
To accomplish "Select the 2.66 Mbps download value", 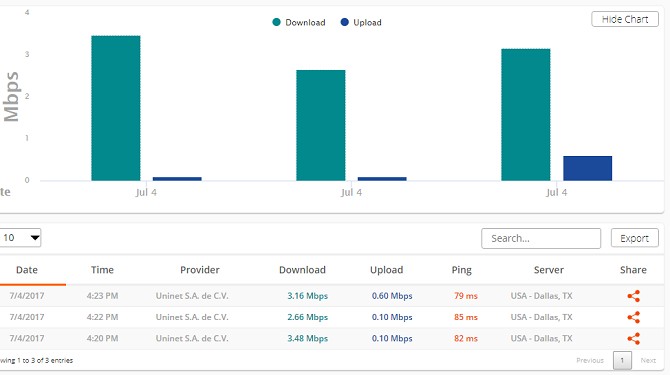I will tap(307, 317).
